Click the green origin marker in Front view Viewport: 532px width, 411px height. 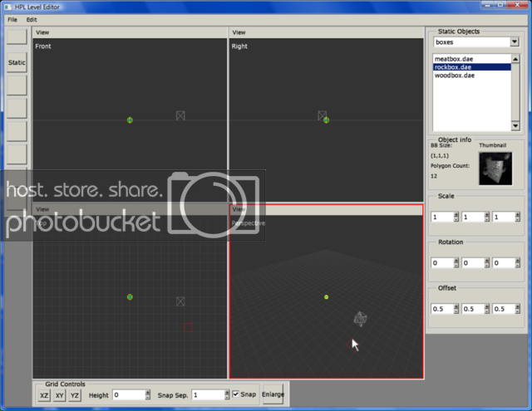(x=130, y=120)
